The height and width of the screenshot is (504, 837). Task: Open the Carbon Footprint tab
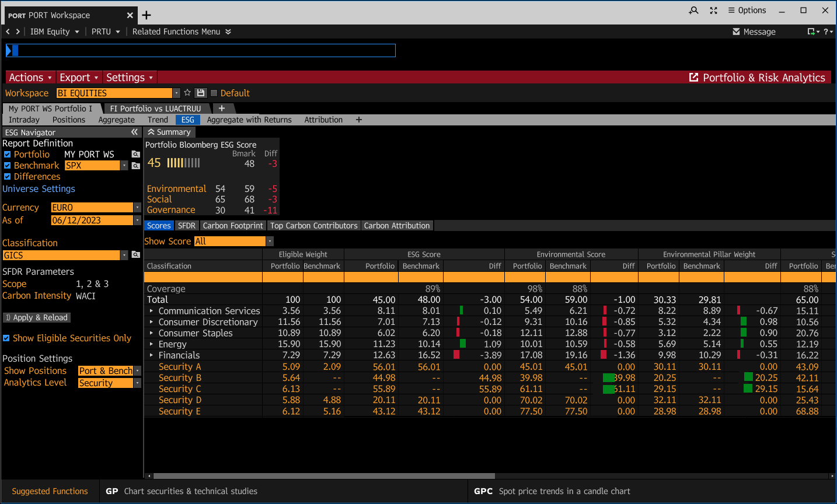click(233, 226)
